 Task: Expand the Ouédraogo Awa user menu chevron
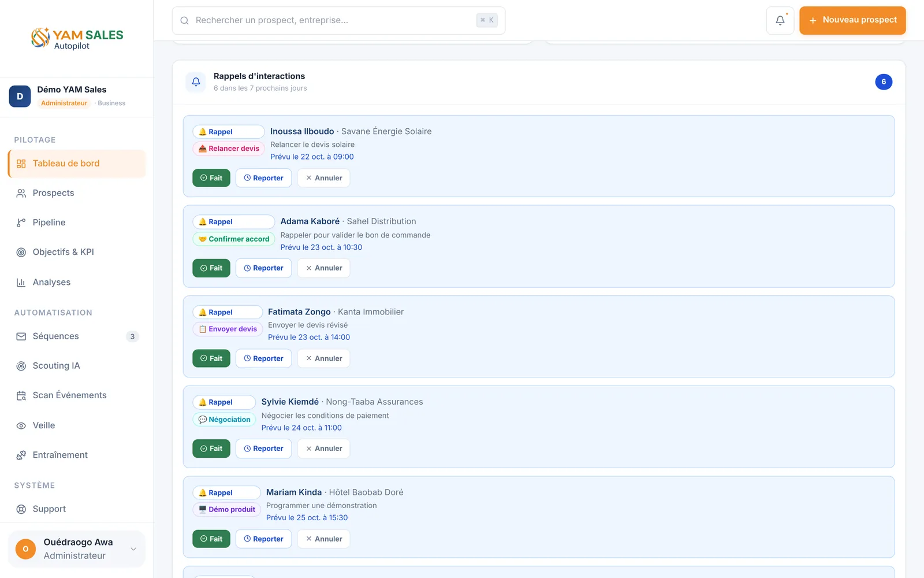[x=133, y=549]
